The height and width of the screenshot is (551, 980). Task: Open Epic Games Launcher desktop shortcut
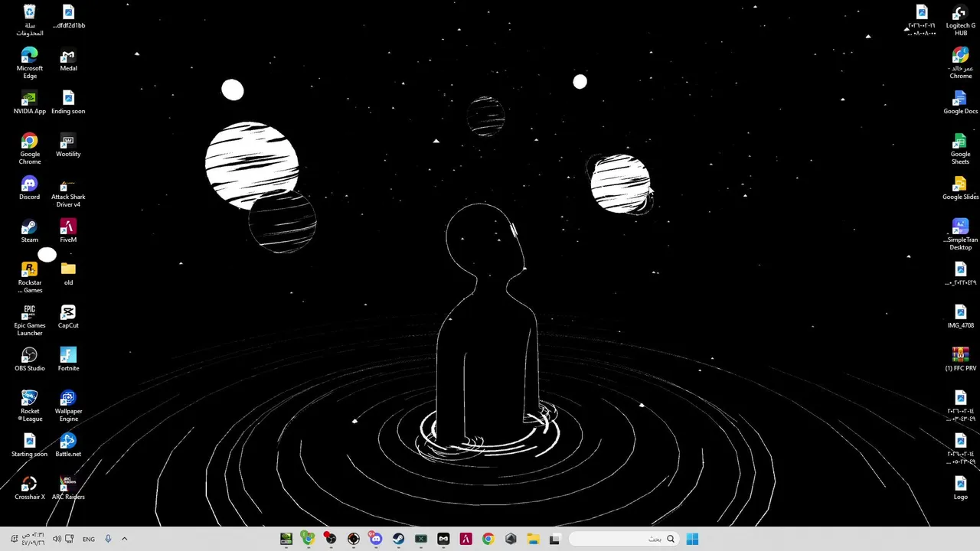click(x=29, y=320)
